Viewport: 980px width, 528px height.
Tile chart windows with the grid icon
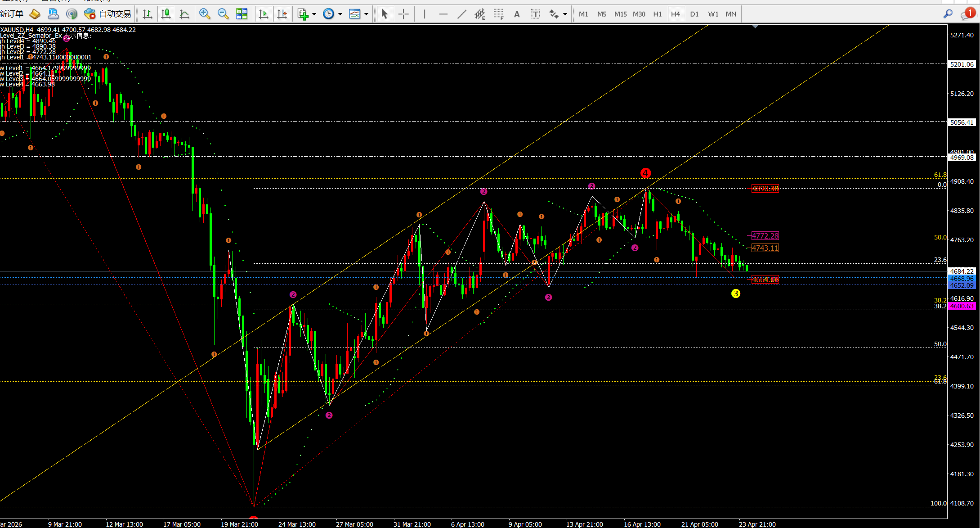pos(242,14)
